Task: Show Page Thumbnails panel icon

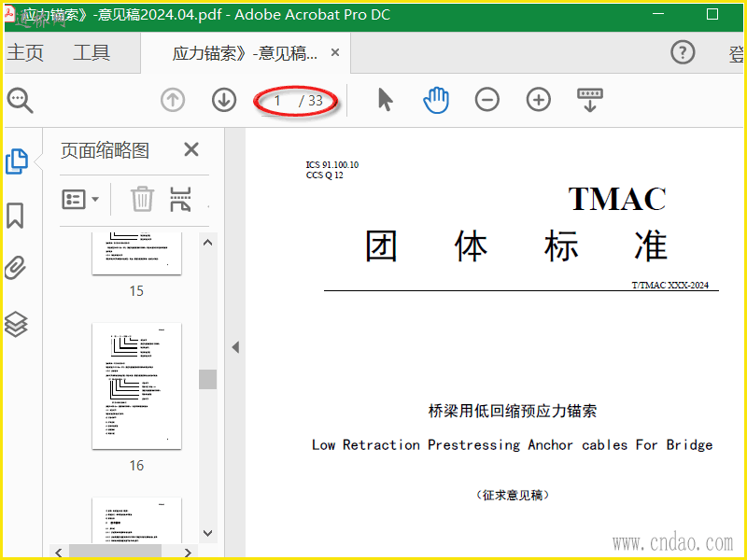Action: click(x=17, y=161)
